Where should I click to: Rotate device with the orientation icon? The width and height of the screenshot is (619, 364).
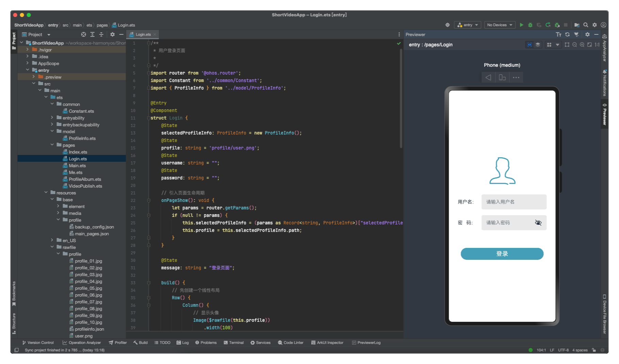tap(502, 77)
